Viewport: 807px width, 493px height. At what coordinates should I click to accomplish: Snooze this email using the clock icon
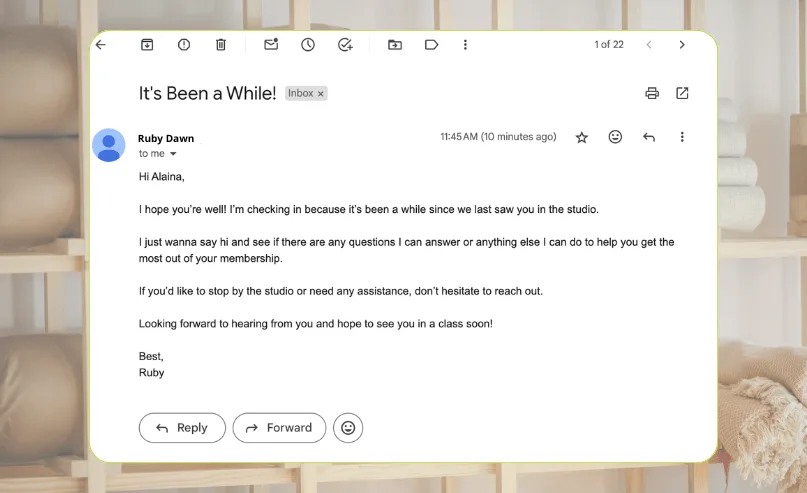coord(308,45)
